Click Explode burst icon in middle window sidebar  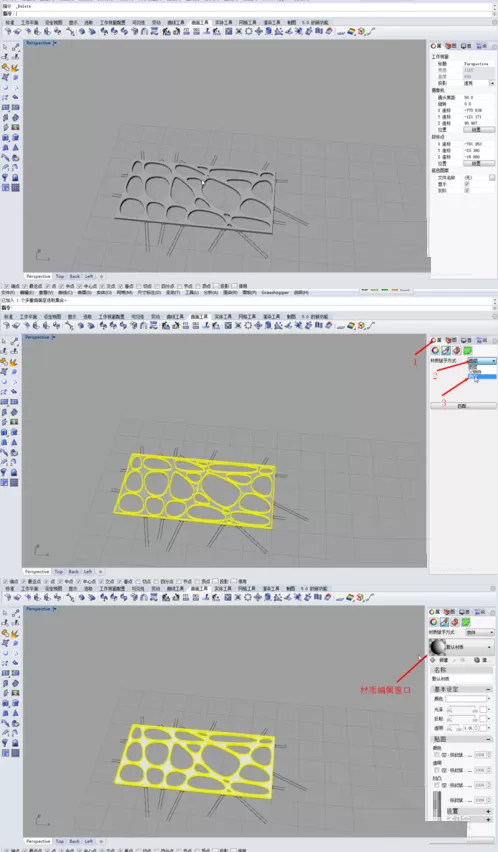click(14, 362)
